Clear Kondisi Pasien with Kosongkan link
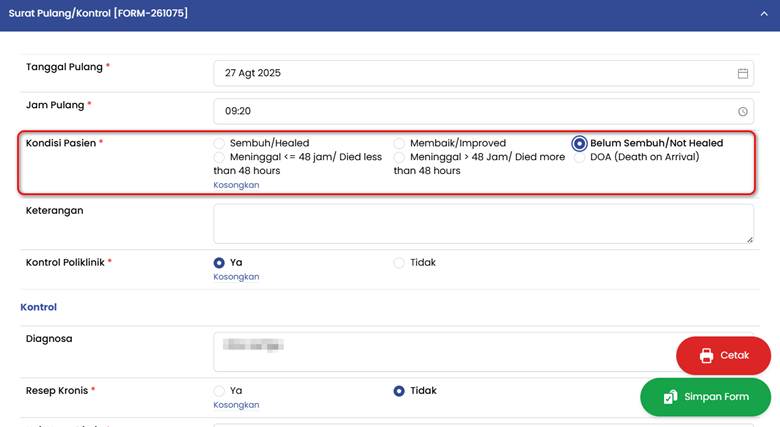Screen dimensions: 780x427 click(x=236, y=185)
